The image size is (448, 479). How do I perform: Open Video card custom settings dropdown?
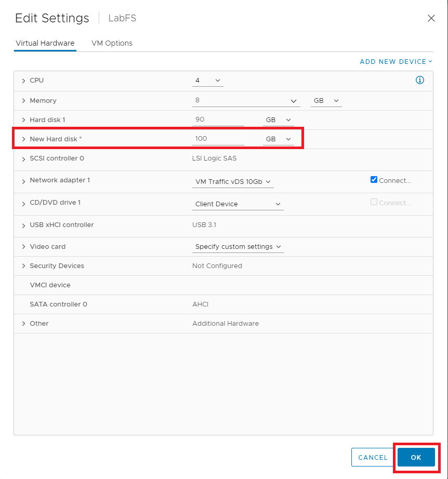(238, 247)
